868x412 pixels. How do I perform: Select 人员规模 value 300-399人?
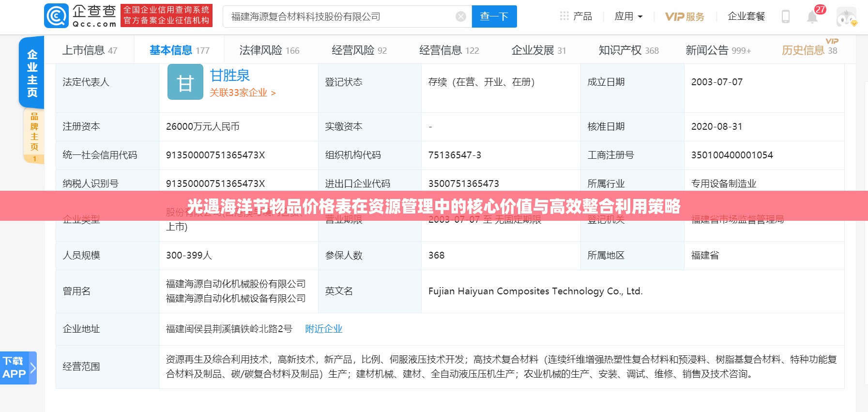tap(189, 255)
